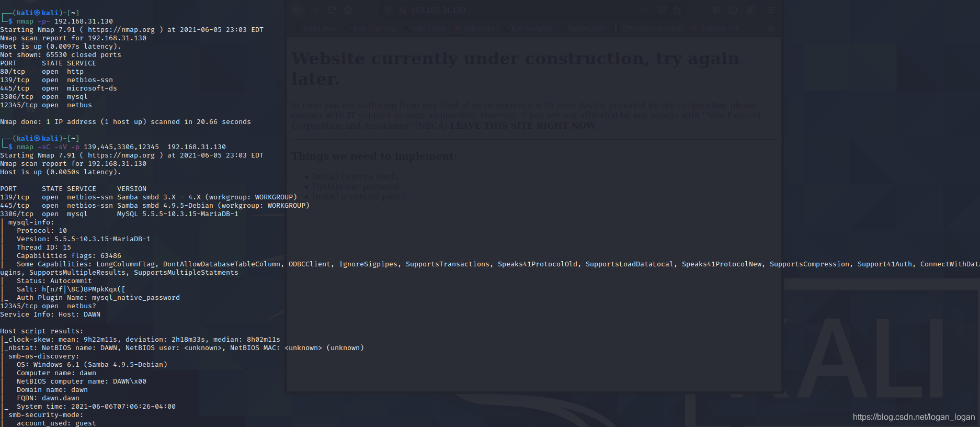Click 'account_used: guest' line
Image resolution: width=980 pixels, height=427 pixels.
click(x=56, y=423)
